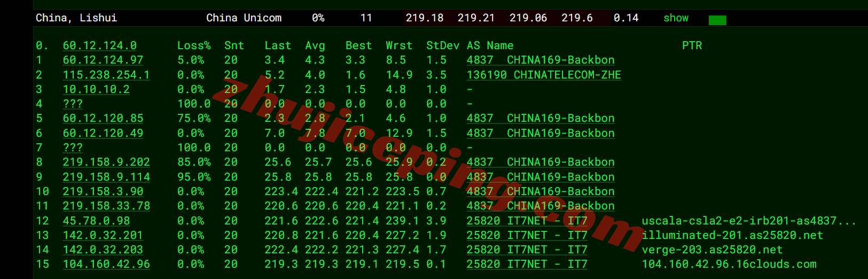This screenshot has height=279, width=868.
Task: Open AS 136190 CHINATELECOM-ZHE link
Action: tap(544, 75)
